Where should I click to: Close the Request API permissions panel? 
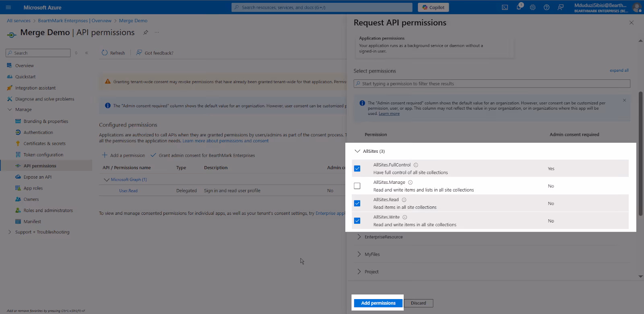pos(632,23)
